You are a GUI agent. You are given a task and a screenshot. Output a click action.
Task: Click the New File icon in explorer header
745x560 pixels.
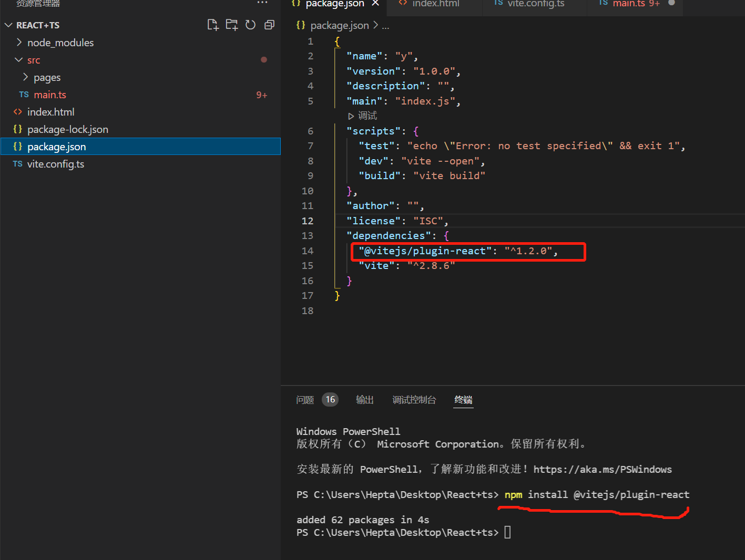[x=213, y=25]
